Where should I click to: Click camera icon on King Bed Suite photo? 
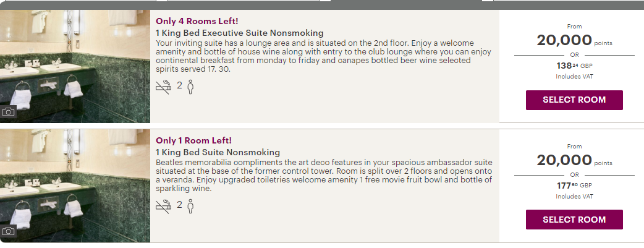(x=9, y=232)
